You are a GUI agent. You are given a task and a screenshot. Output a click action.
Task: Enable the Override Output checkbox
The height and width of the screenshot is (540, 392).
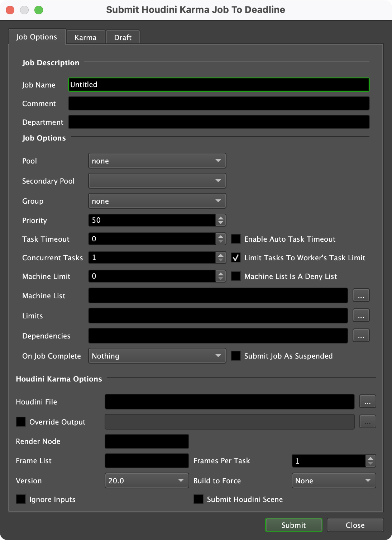click(21, 422)
